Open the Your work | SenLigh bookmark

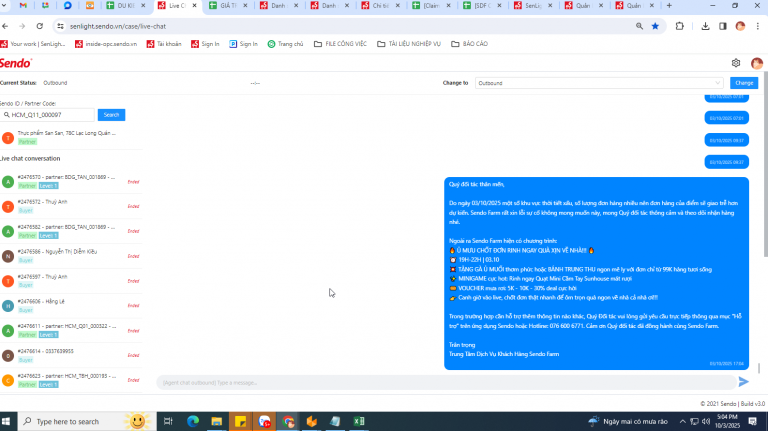(x=33, y=44)
